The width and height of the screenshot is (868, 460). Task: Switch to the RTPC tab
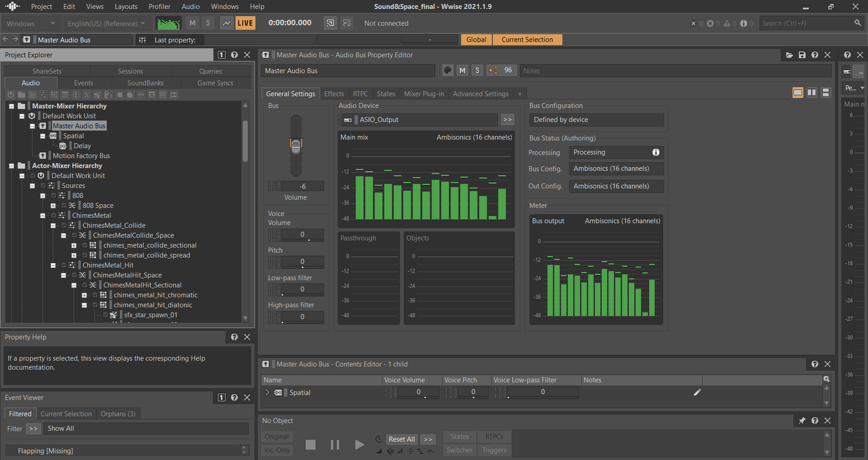(x=361, y=94)
